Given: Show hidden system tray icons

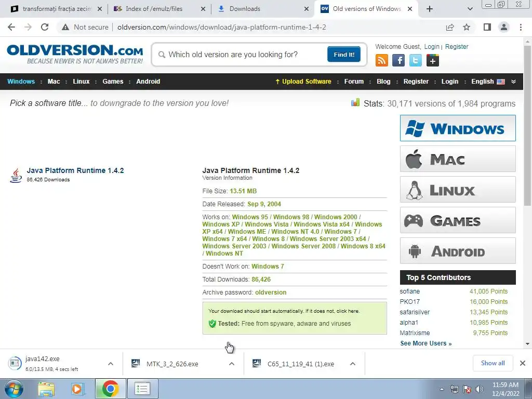Looking at the screenshot, I should 442,389.
